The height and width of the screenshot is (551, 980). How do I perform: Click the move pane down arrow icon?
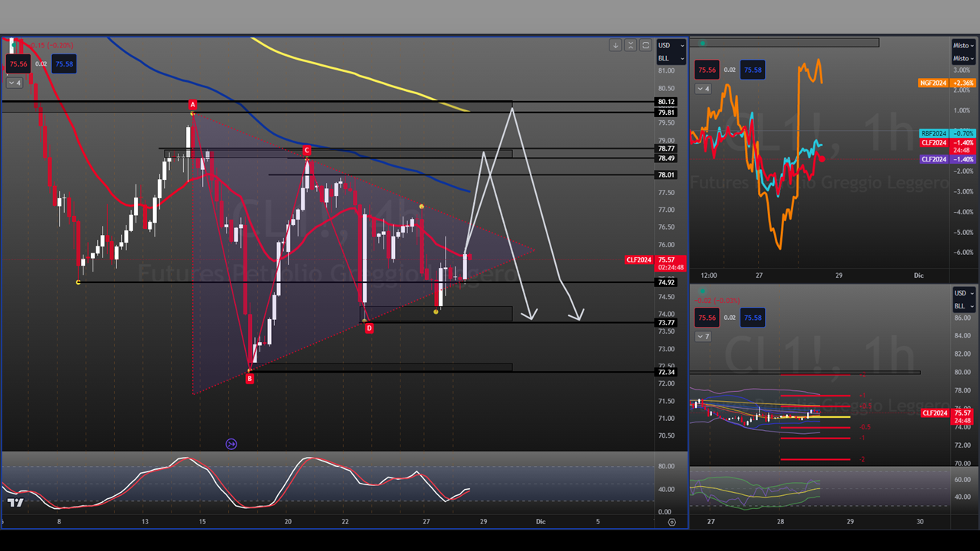tap(615, 45)
